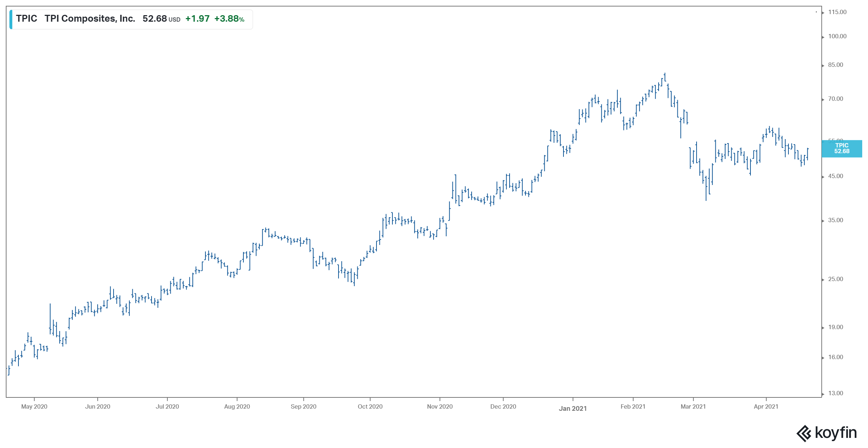Click the bold Jan 2021 date axis label

pos(573,409)
